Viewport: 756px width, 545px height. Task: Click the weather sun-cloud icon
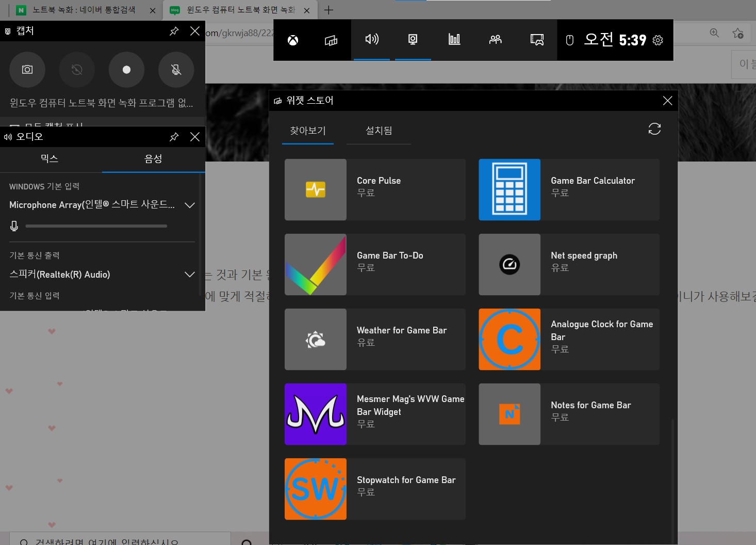pos(316,339)
